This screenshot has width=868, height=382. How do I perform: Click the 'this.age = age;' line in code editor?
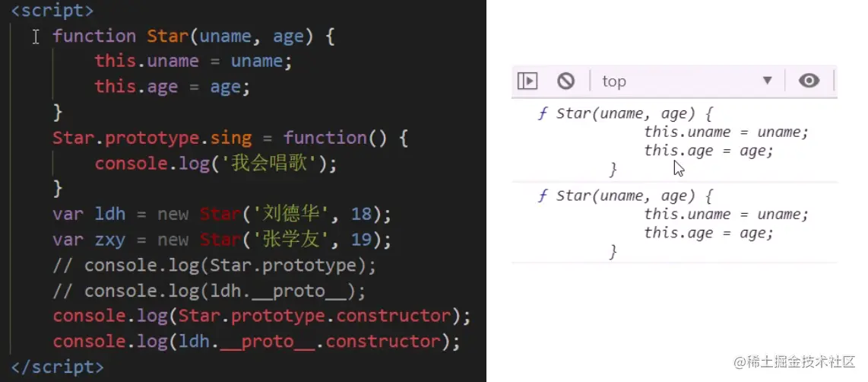(x=173, y=87)
